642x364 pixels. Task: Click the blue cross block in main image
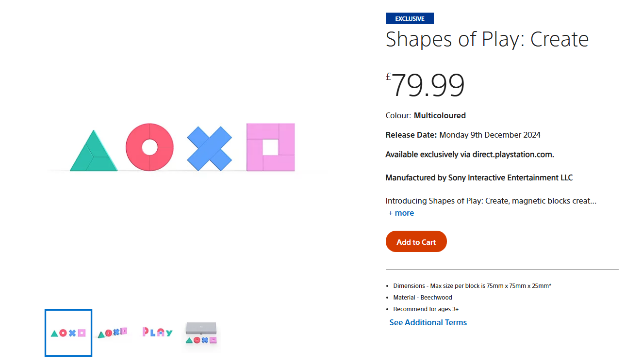pyautogui.click(x=210, y=148)
